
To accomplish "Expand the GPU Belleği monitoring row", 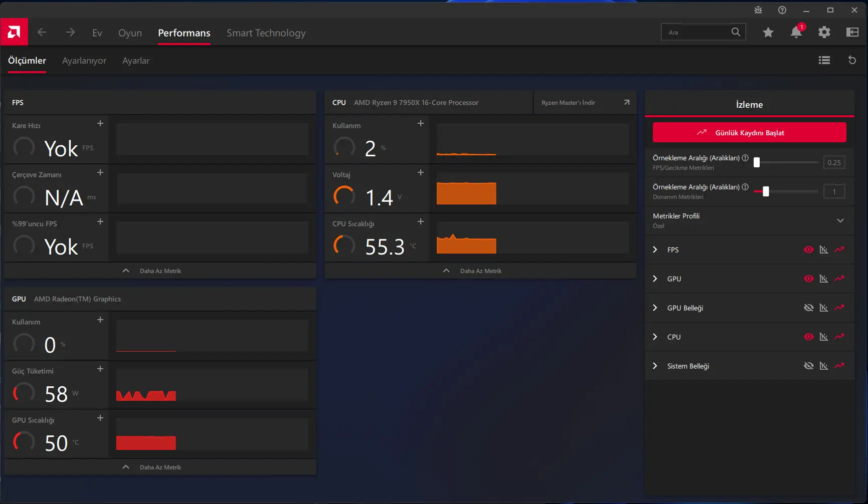I will click(x=655, y=308).
